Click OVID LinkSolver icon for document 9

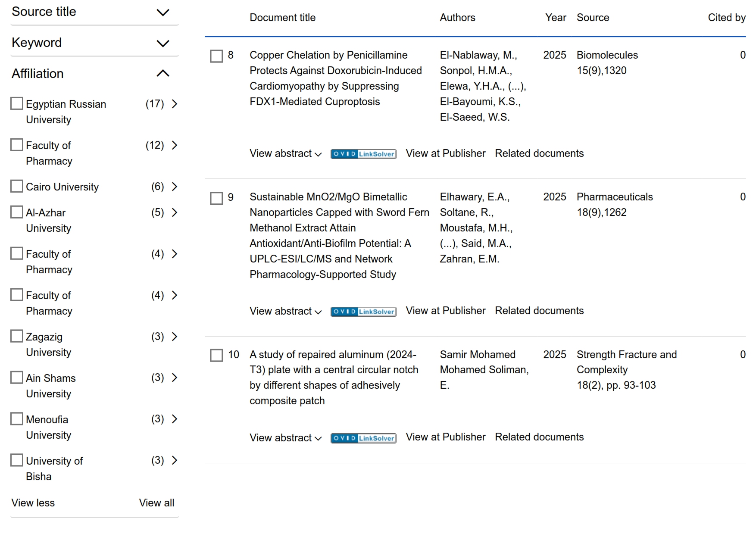click(363, 311)
